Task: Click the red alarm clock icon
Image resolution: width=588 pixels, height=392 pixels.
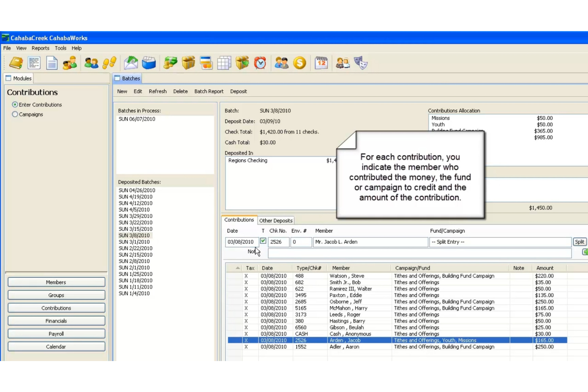Action: 260,63
